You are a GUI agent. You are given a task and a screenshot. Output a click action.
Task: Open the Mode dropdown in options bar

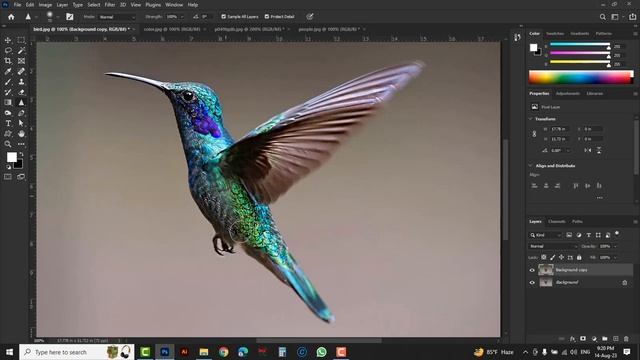pos(117,17)
